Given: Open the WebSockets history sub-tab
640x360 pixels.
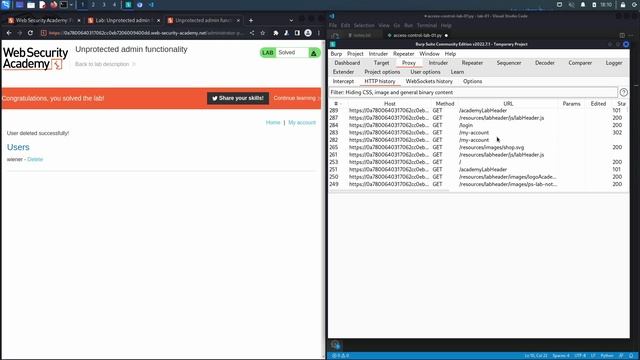Looking at the screenshot, I should (x=429, y=81).
